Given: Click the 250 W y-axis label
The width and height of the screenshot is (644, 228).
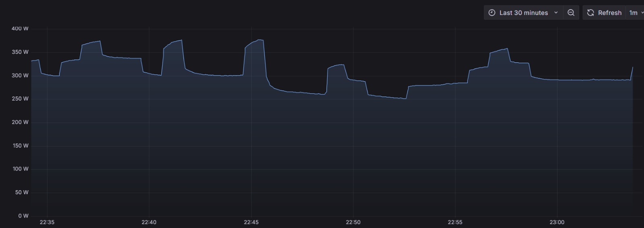Looking at the screenshot, I should (20, 99).
